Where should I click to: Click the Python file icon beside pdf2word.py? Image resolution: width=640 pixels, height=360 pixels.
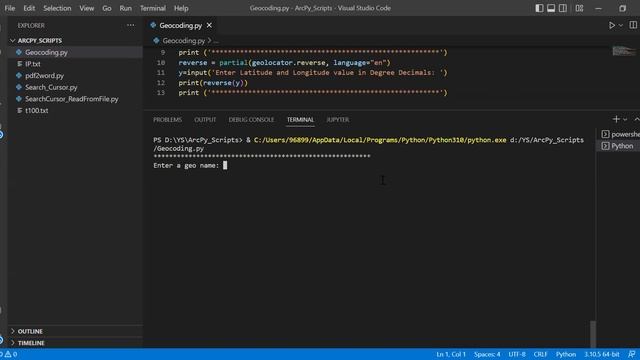[x=19, y=76]
